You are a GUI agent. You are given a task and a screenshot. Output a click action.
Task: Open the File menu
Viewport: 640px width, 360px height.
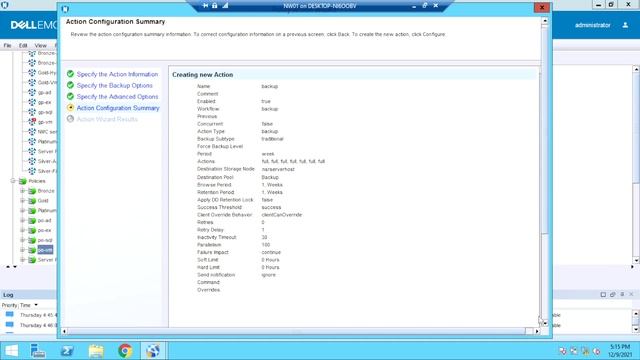pos(7,45)
